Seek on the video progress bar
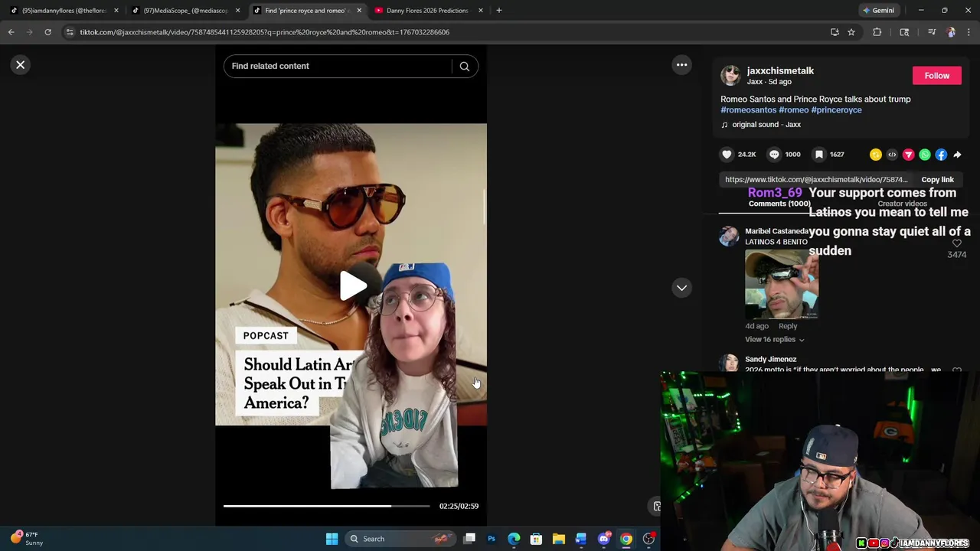This screenshot has height=551, width=980. (327, 506)
